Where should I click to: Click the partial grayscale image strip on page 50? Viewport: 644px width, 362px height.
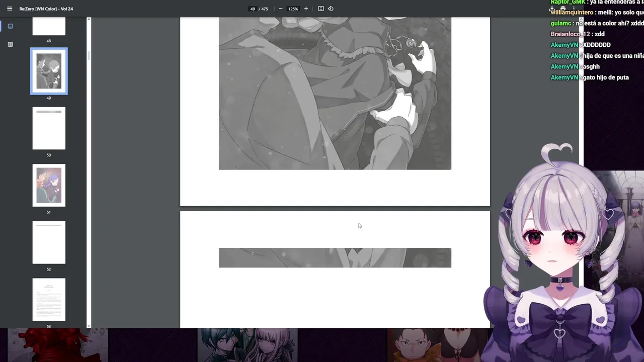pos(335,257)
